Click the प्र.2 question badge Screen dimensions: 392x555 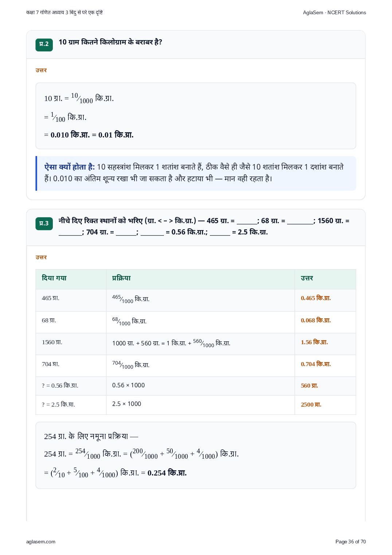pos(44,44)
